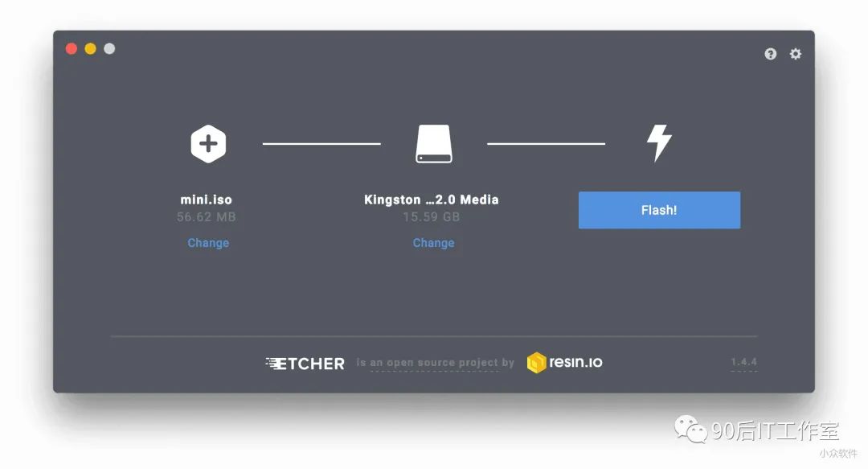Change the Kingston target drive
Viewport: 868px width, 469px height.
point(433,243)
